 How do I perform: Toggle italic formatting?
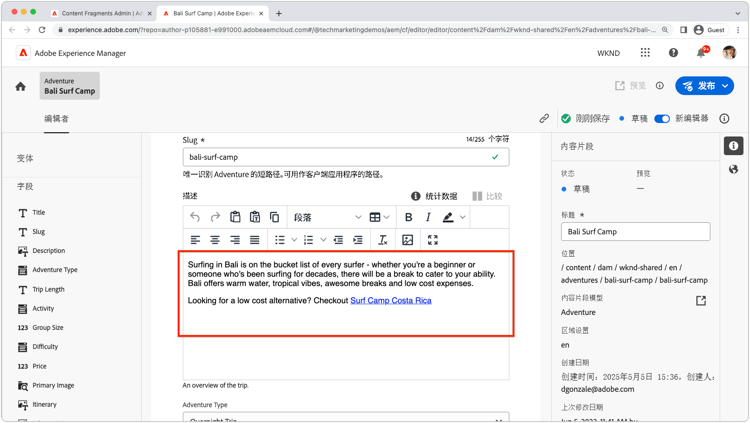428,217
